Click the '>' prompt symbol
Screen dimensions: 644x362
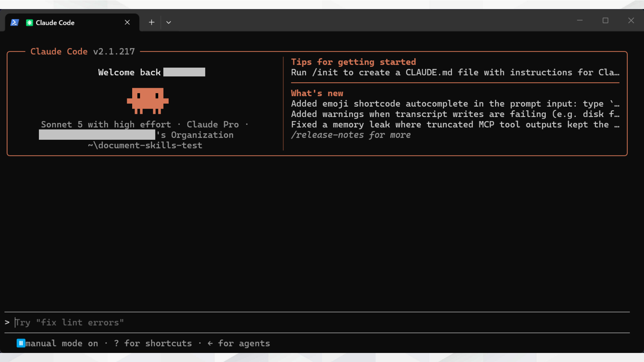[x=7, y=322]
